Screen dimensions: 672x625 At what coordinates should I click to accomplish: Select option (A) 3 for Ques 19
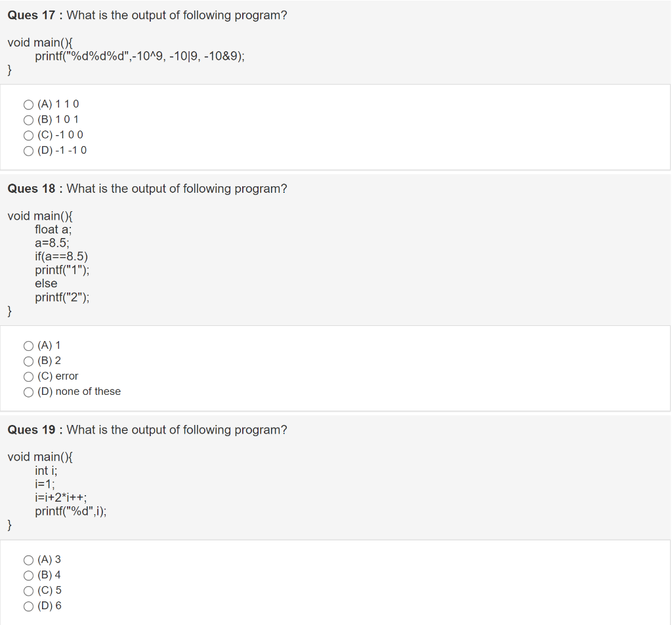(x=29, y=559)
